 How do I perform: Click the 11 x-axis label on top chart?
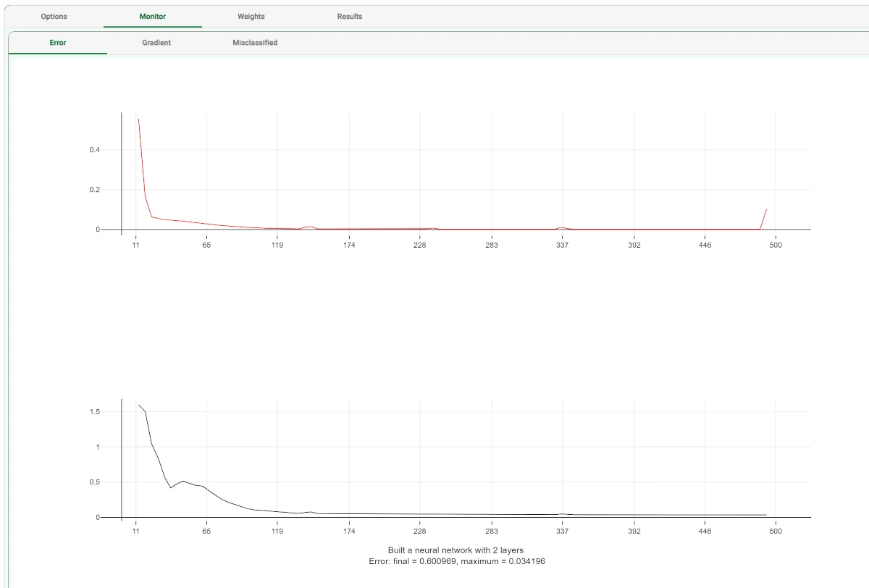click(x=135, y=245)
